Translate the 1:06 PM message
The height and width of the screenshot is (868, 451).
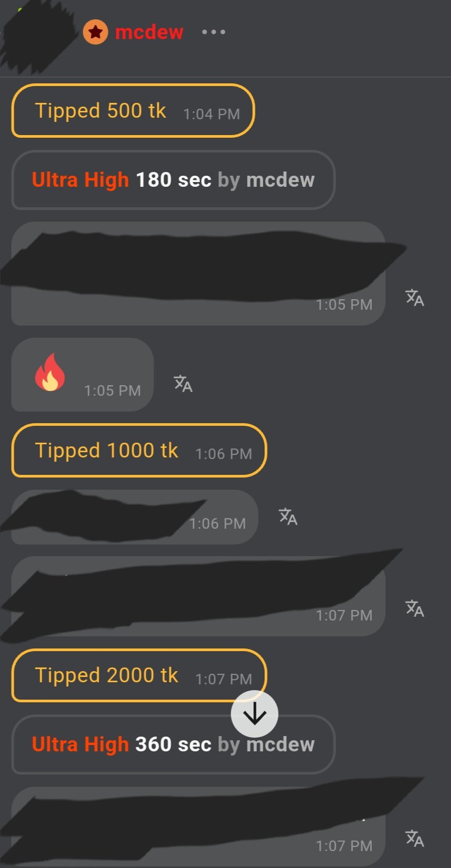[288, 517]
